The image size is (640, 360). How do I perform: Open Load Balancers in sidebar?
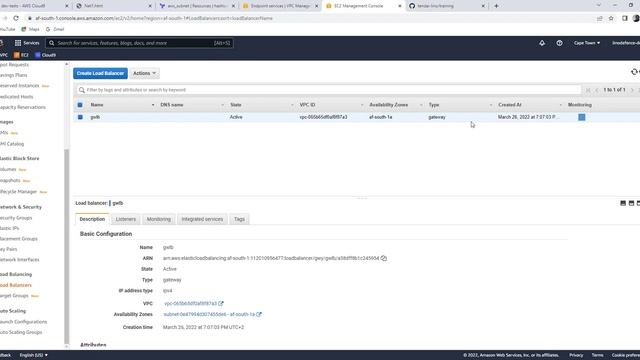click(x=16, y=285)
